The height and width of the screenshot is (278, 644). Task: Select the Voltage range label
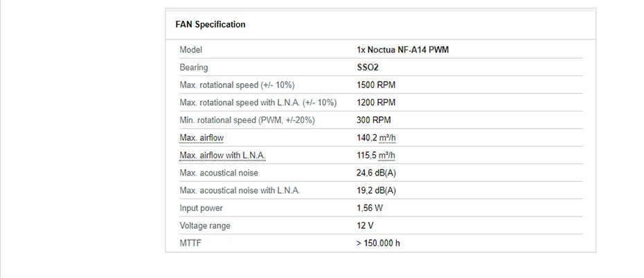click(x=205, y=225)
